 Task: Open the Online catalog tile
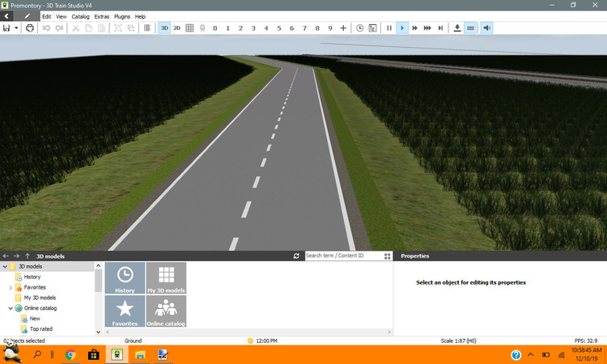tap(166, 311)
